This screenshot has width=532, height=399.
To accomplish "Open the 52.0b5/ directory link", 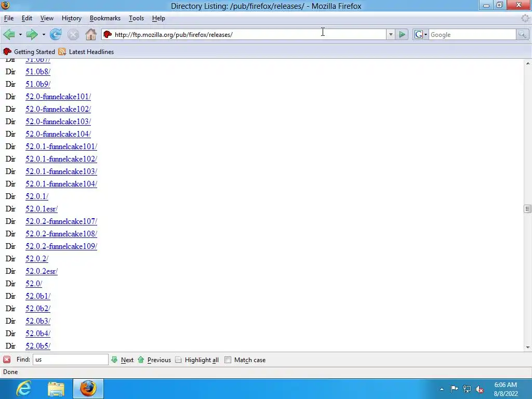I will [37, 346].
